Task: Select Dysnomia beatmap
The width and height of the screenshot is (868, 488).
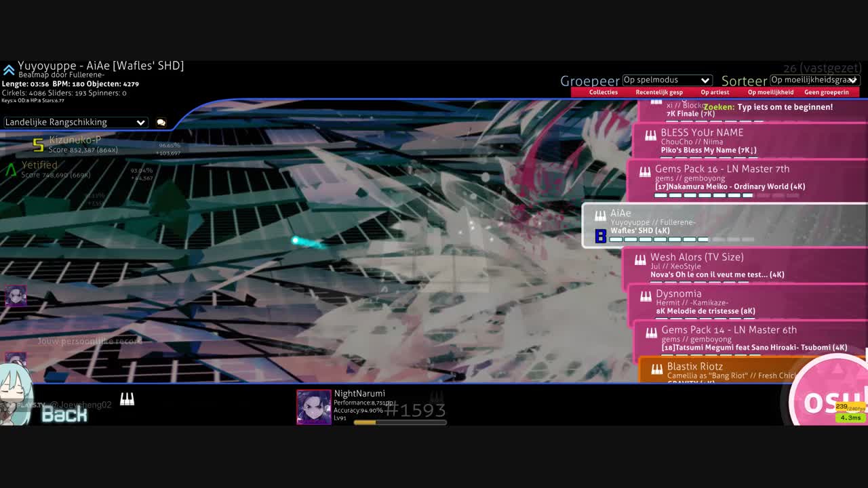Action: tap(748, 303)
